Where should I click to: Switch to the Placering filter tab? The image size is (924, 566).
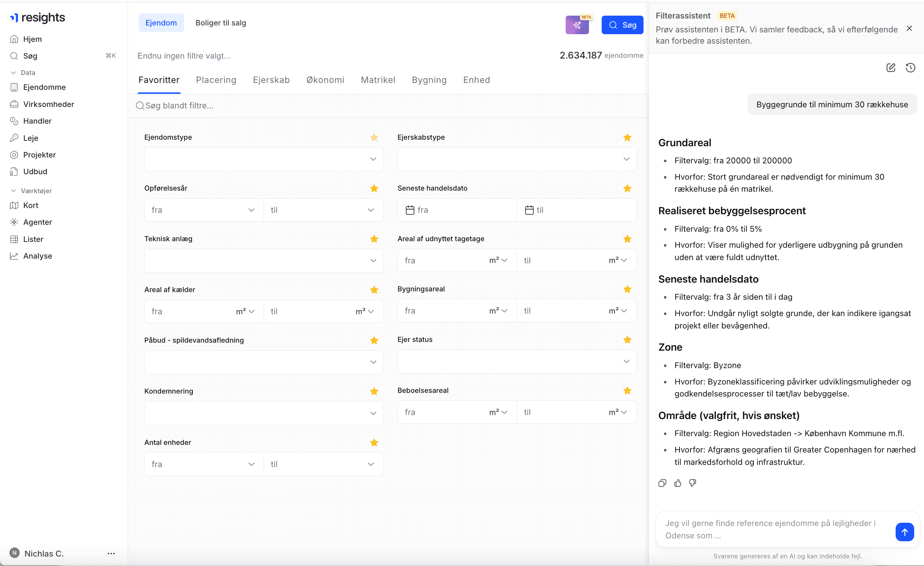216,80
